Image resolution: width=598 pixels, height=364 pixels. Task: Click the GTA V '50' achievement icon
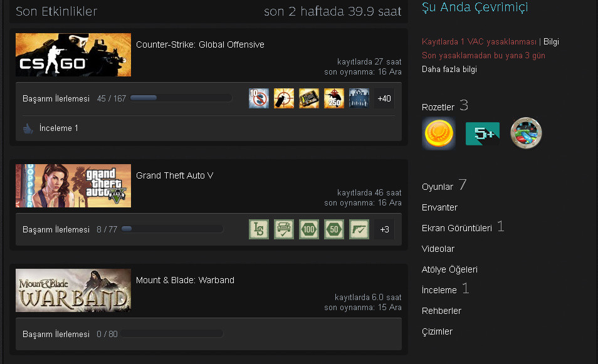334,229
